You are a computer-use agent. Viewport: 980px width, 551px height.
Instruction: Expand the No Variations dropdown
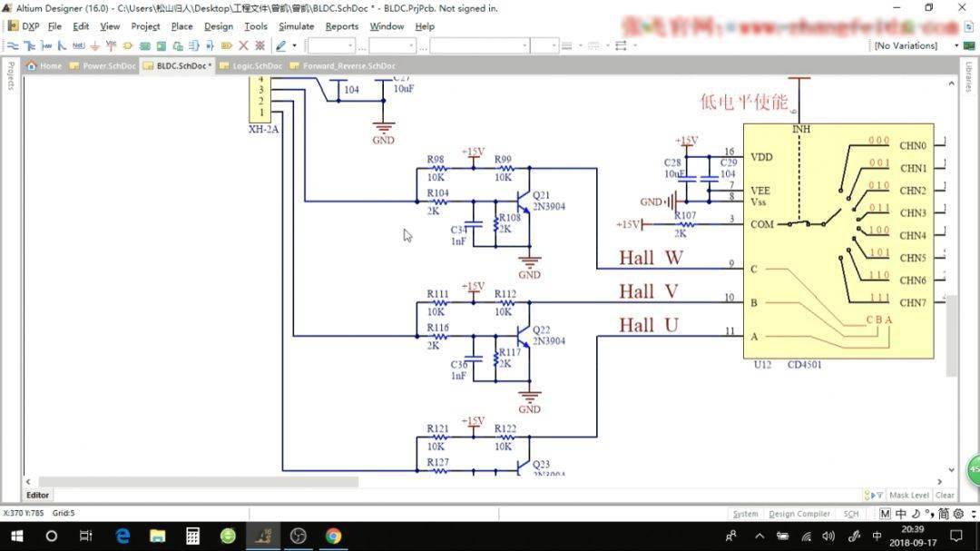pyautogui.click(x=956, y=45)
